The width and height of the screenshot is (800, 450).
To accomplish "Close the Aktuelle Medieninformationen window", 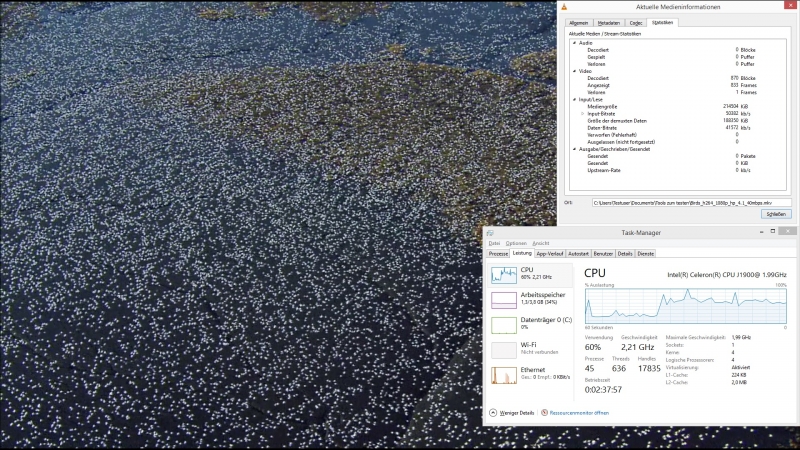I will (x=791, y=5).
